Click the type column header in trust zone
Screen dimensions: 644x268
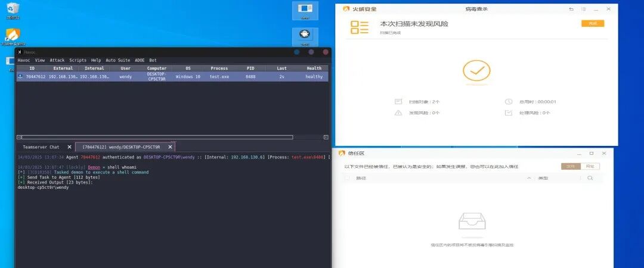(x=543, y=178)
